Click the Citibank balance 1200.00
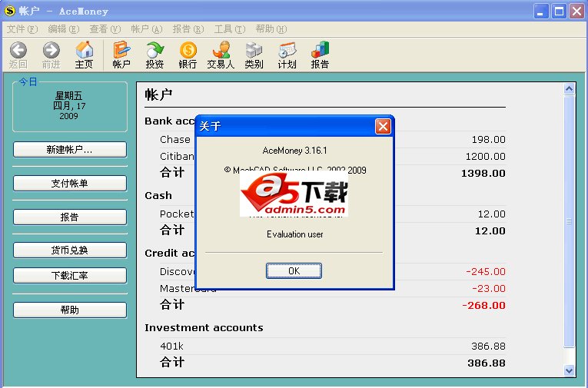Image resolution: width=588 pixels, height=388 pixels. tap(486, 156)
